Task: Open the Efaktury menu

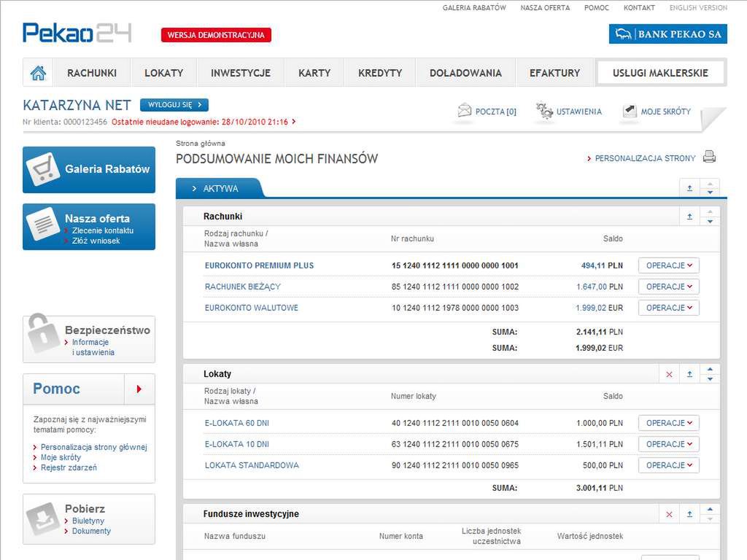Action: pos(554,73)
